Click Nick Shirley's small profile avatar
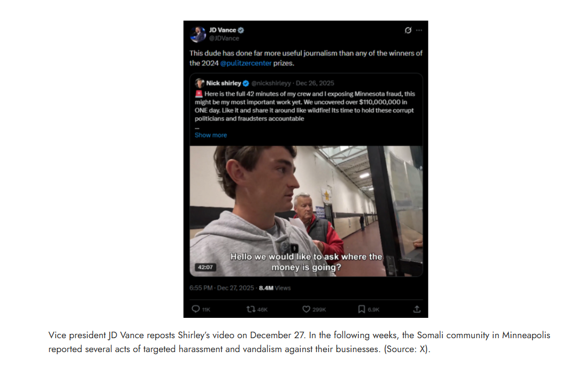The height and width of the screenshot is (366, 588). coord(200,83)
